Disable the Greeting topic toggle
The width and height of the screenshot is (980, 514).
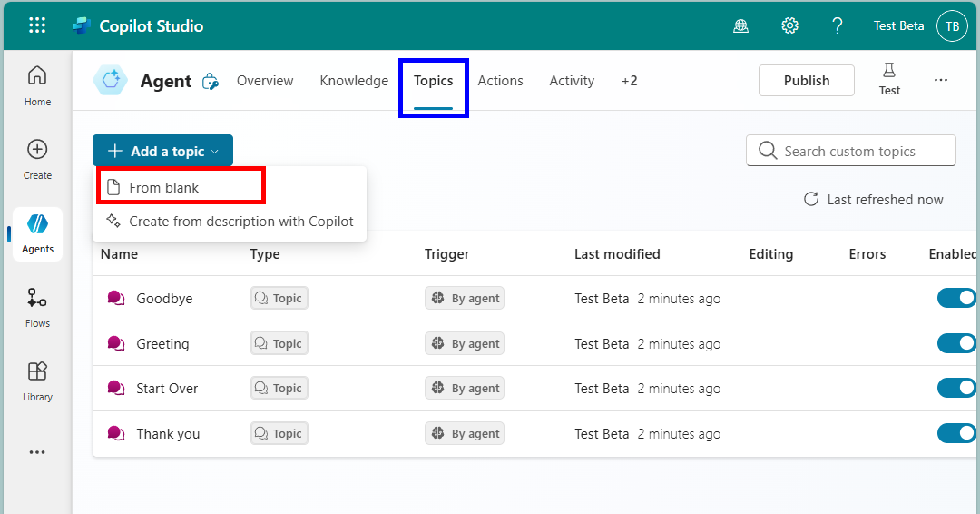pyautogui.click(x=957, y=343)
